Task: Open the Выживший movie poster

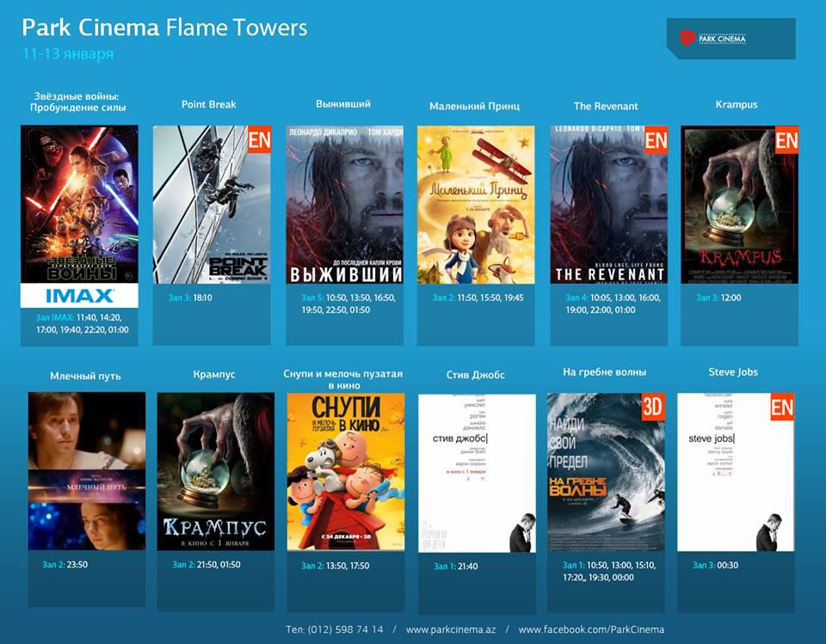Action: [x=344, y=205]
